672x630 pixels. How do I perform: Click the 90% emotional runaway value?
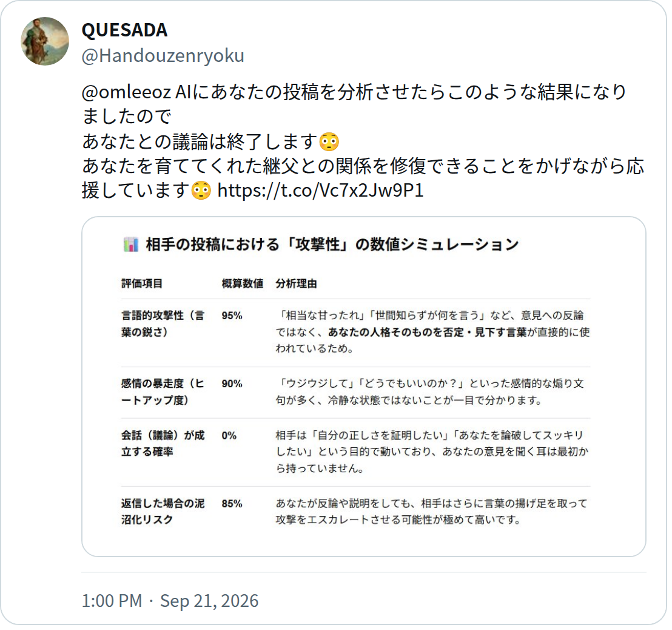232,384
